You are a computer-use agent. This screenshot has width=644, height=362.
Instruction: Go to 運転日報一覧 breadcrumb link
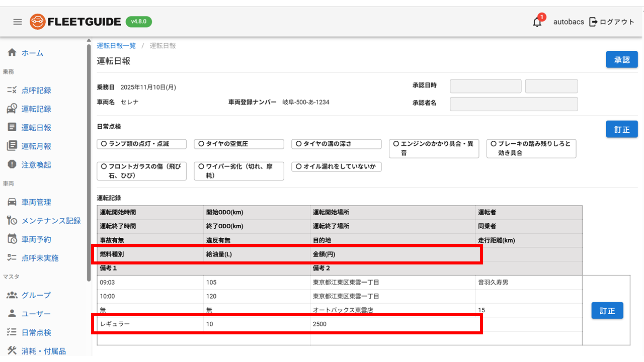pyautogui.click(x=116, y=46)
